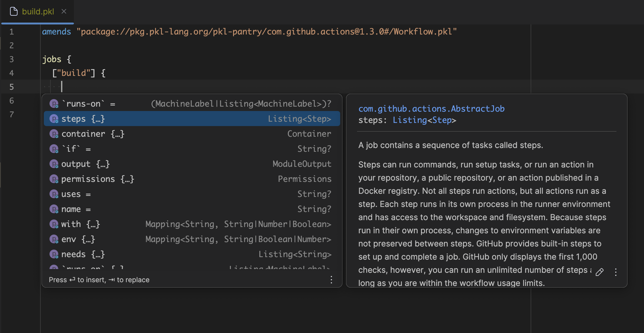Screen dimensions: 644x333
Task: Click the property icon beside "output" suggestion
Action: pyautogui.click(x=54, y=164)
